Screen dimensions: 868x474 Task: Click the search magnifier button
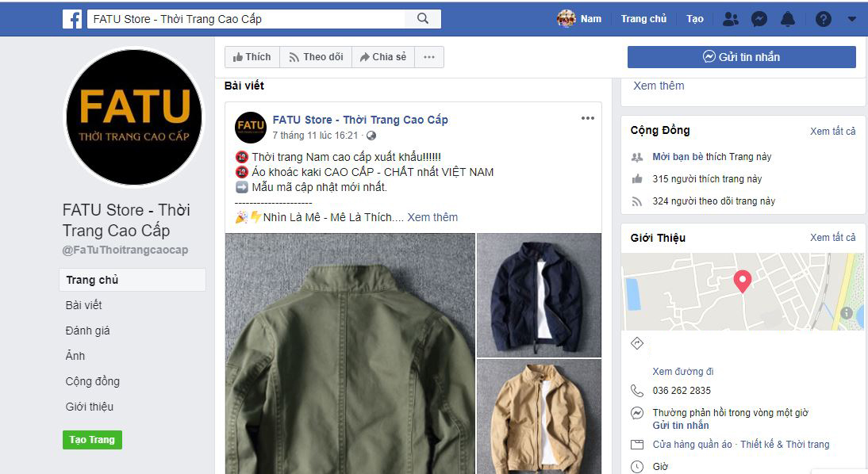pos(423,19)
